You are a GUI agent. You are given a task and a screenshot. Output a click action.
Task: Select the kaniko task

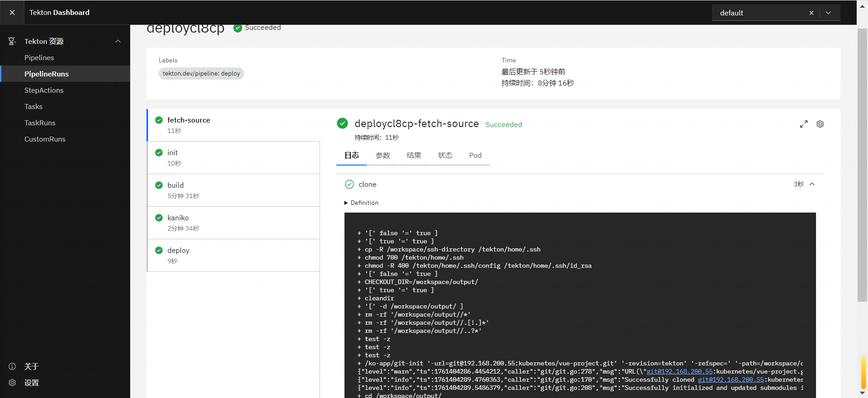pos(233,223)
